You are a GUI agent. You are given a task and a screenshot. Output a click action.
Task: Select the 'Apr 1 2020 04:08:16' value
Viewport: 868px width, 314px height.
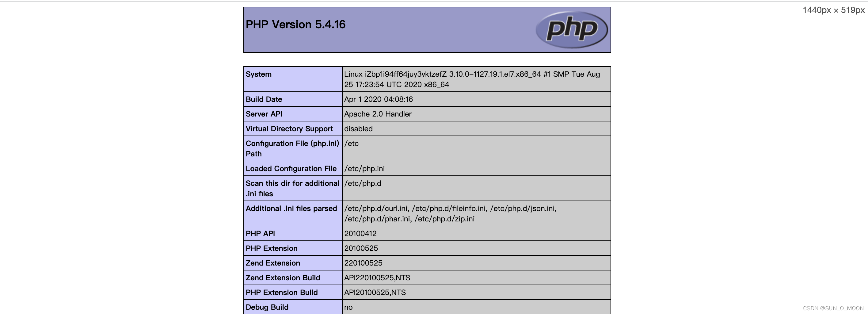379,99
